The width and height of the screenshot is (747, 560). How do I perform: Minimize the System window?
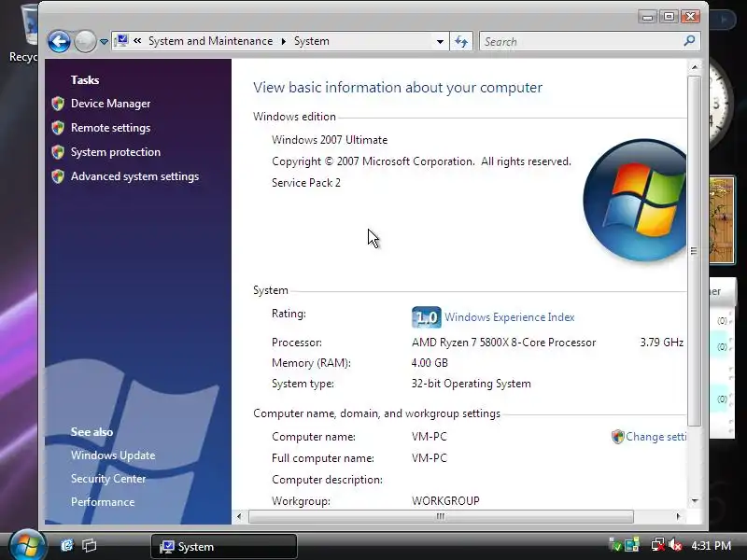tap(647, 17)
